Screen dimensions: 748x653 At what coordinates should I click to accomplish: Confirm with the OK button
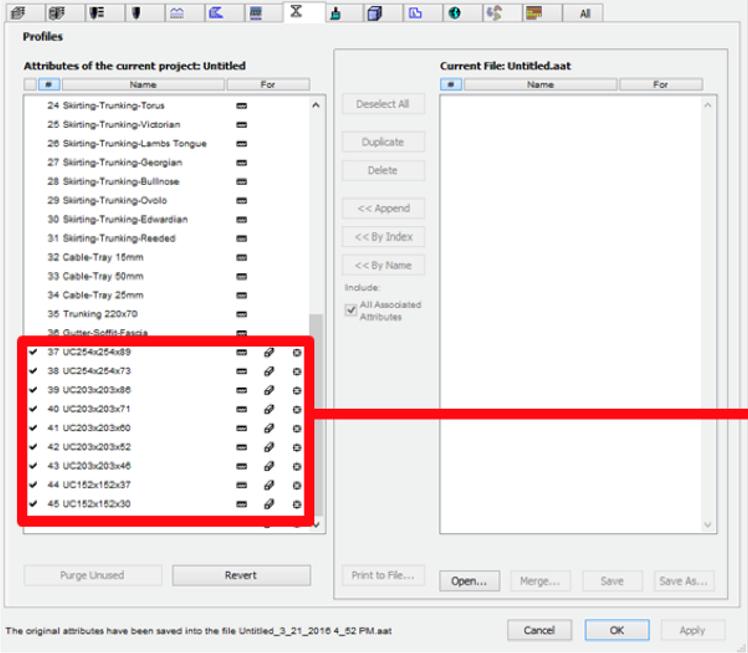point(617,631)
